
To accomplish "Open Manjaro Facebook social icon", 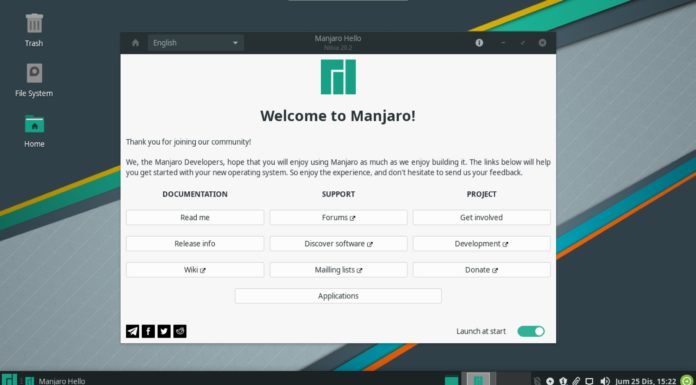I will pos(148,331).
